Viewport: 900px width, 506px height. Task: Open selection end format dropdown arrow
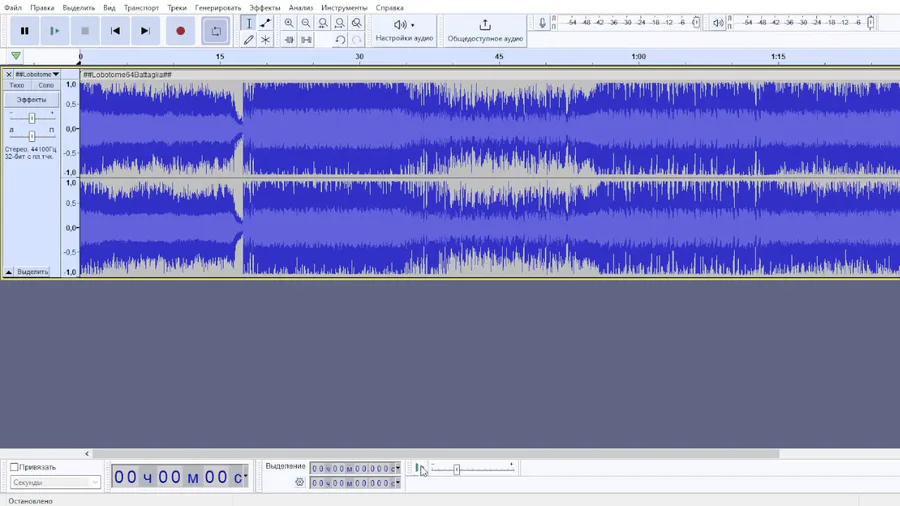[x=398, y=483]
